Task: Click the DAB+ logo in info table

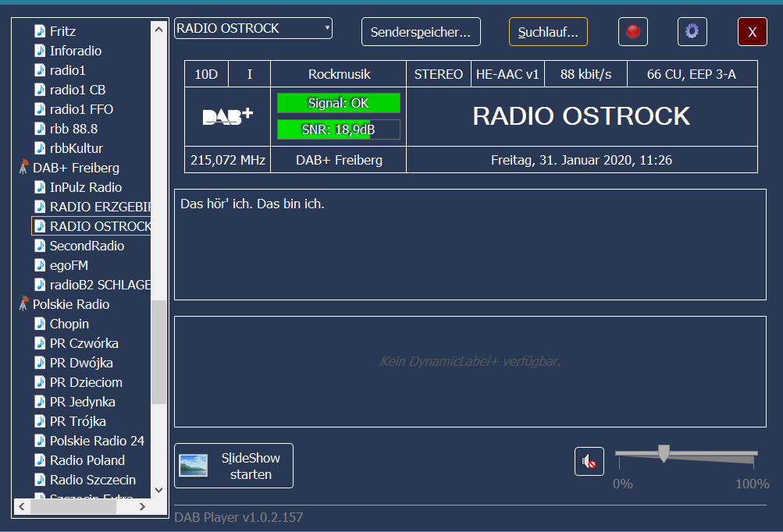Action: point(227,116)
